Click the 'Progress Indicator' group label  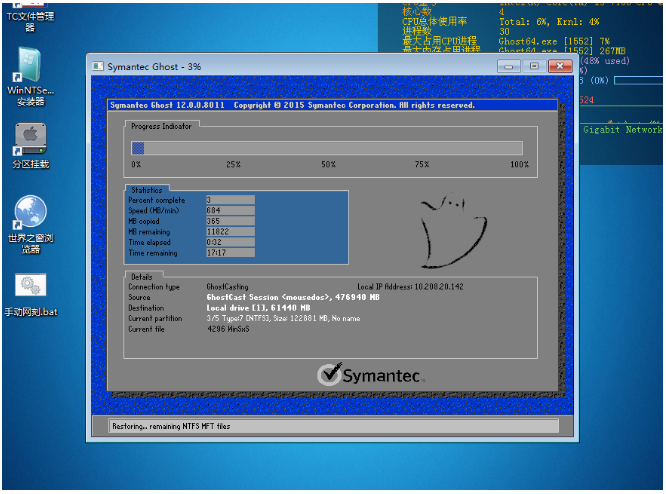(161, 126)
